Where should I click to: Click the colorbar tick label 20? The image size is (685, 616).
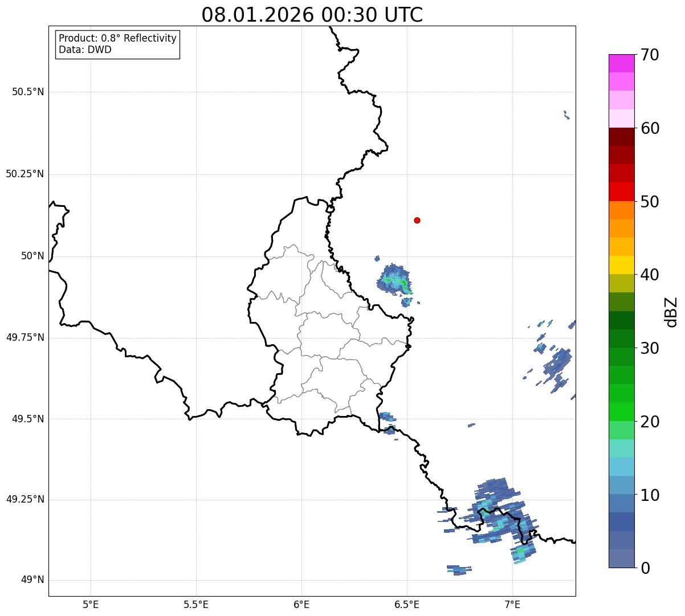click(x=650, y=422)
